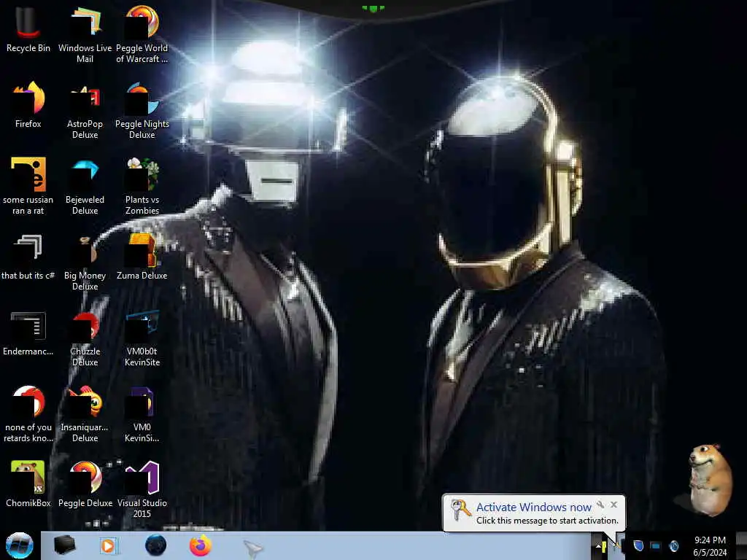747x560 pixels.
Task: Click 'Activate Windows now' balloon title
Action: coord(533,507)
